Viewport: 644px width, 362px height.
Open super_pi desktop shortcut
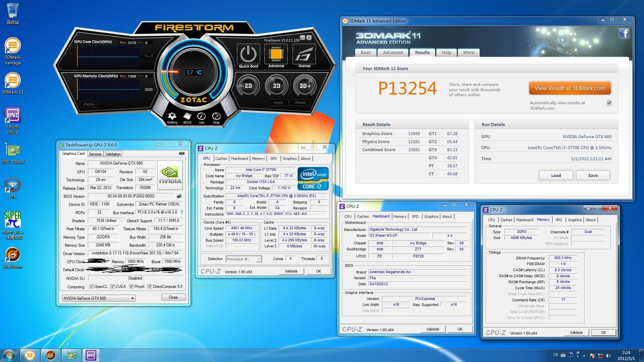[x=12, y=225]
